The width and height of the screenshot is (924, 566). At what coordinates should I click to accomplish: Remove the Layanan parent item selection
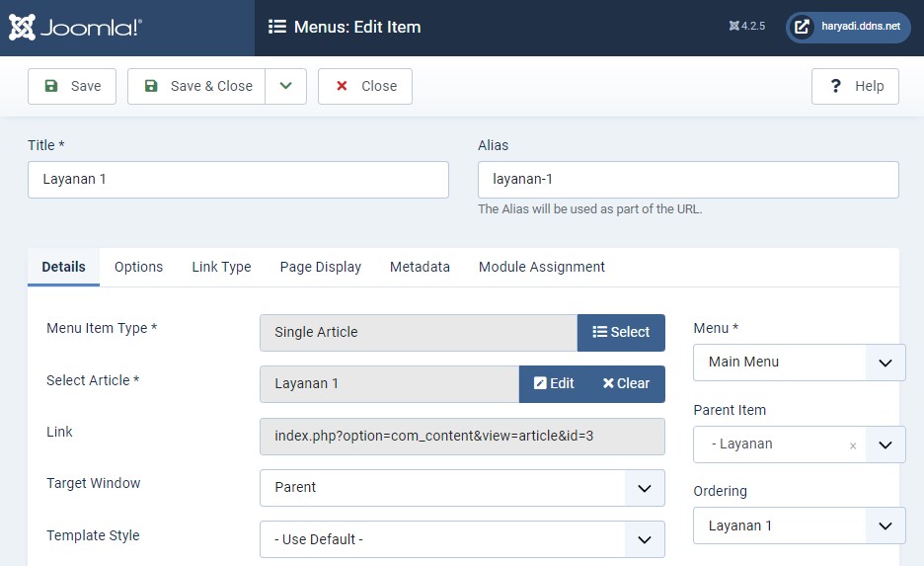point(853,445)
